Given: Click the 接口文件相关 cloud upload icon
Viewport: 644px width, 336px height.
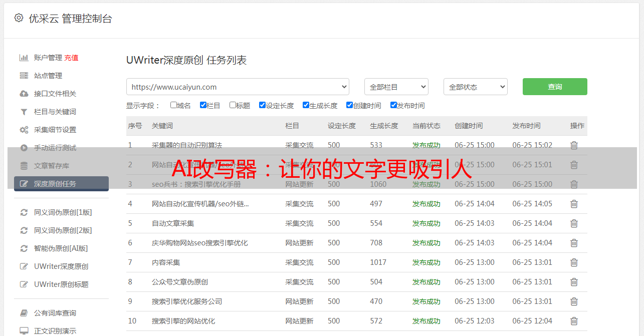Looking at the screenshot, I should click(24, 94).
